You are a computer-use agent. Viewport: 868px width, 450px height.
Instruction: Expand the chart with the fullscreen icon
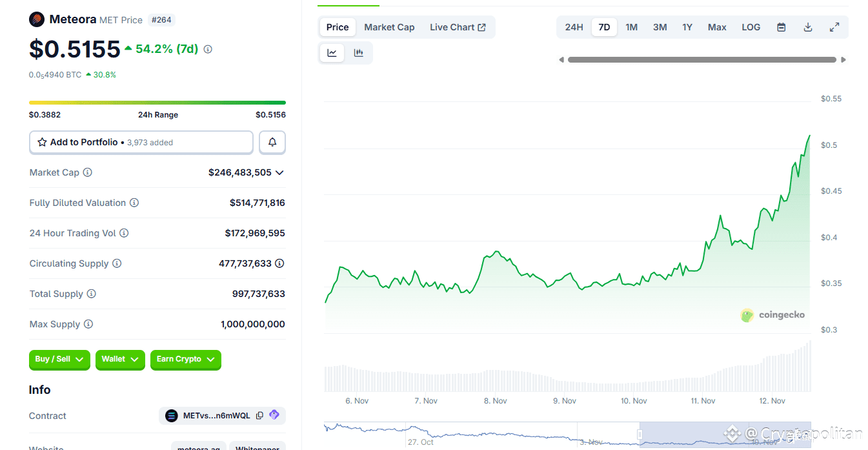(x=834, y=26)
